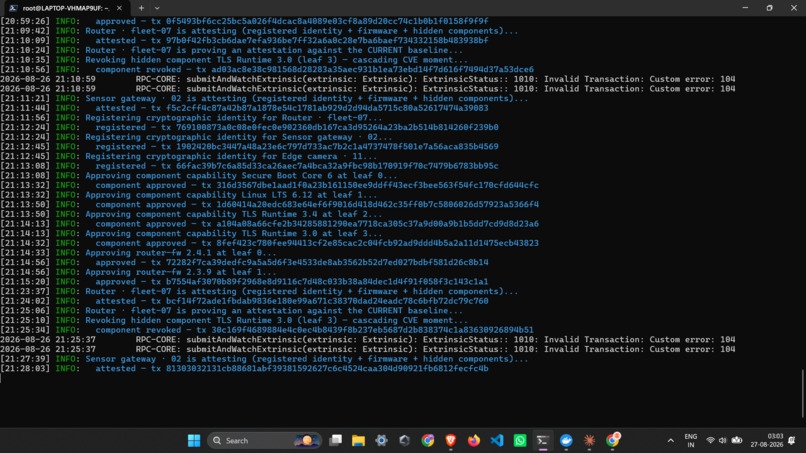The height and width of the screenshot is (453, 806).
Task: Click the first 21:10:59 RPC-CORE error line
Action: [368, 79]
